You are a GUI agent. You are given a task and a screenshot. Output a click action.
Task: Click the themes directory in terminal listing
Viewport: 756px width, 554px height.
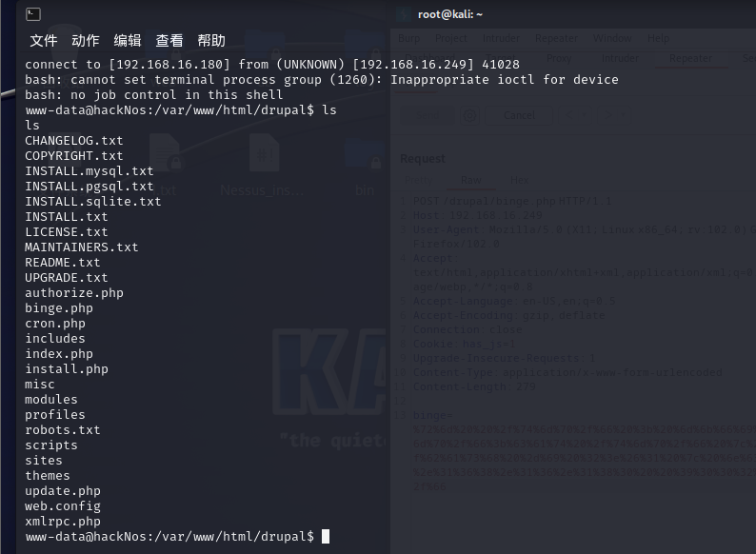coord(48,476)
